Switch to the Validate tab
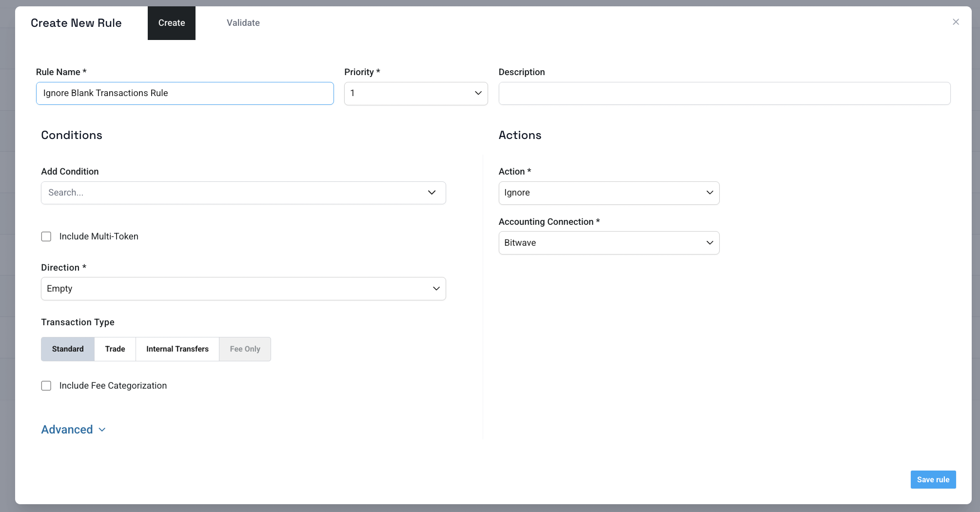The image size is (980, 512). [243, 23]
